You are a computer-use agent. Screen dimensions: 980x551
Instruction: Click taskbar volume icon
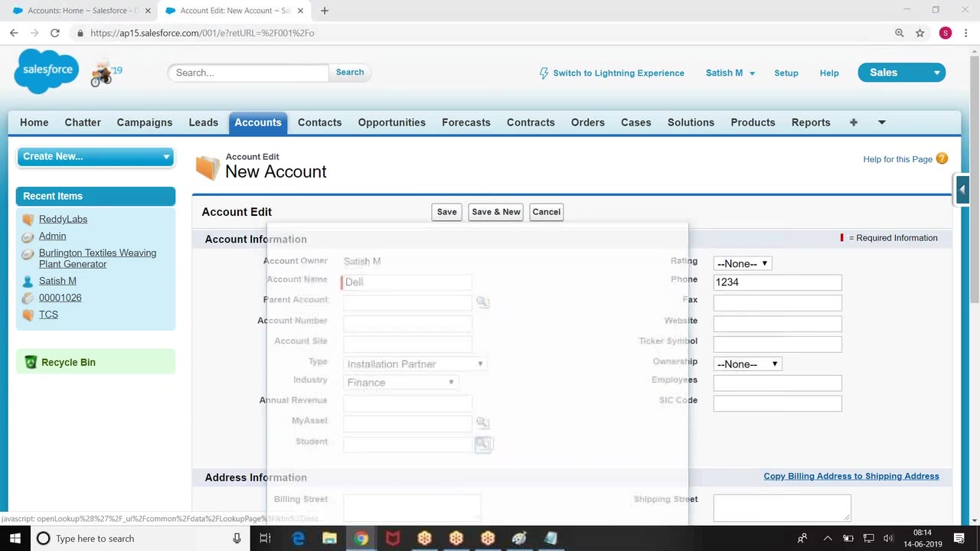pyautogui.click(x=888, y=538)
